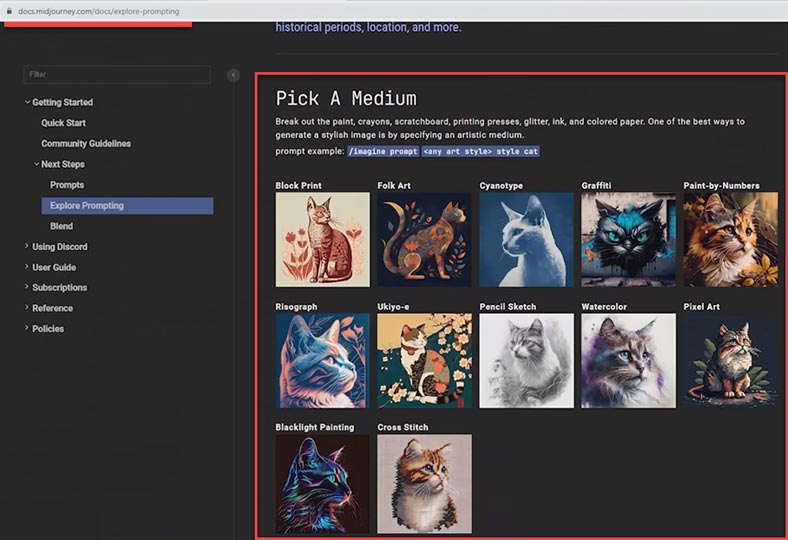
Task: Open the Prompts page in sidebar
Action: point(67,185)
